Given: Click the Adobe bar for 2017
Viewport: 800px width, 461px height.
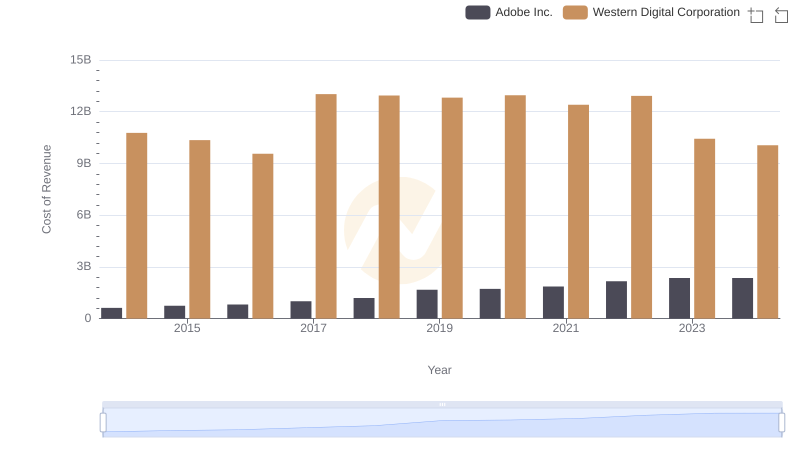Looking at the screenshot, I should pos(301,310).
